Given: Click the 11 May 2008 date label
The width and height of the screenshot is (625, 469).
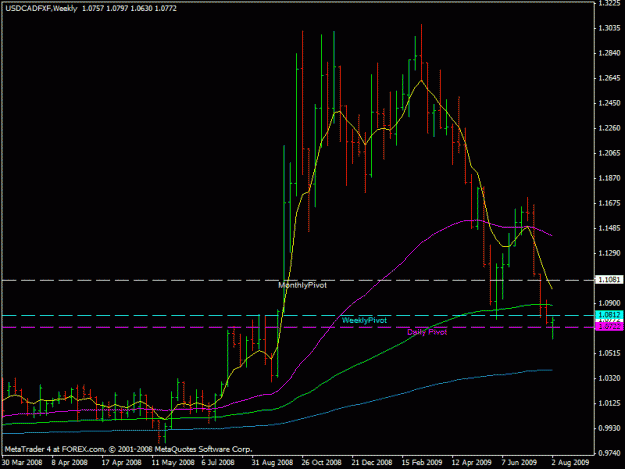Looking at the screenshot, I should pyautogui.click(x=173, y=463).
